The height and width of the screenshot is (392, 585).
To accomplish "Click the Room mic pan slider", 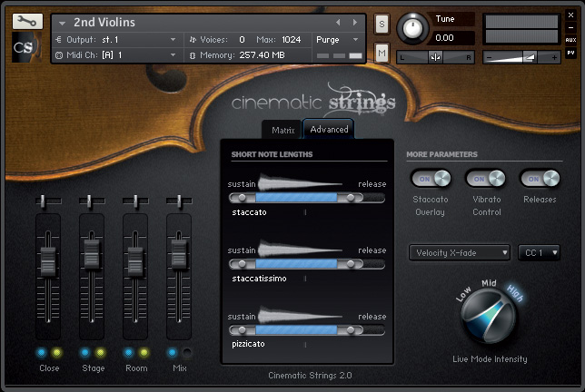I will click(135, 201).
